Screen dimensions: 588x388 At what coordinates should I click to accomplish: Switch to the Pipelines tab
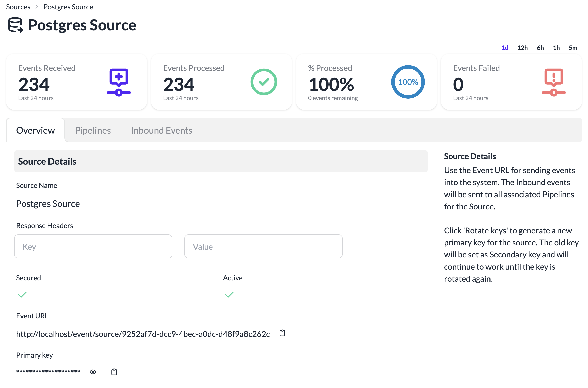[93, 130]
